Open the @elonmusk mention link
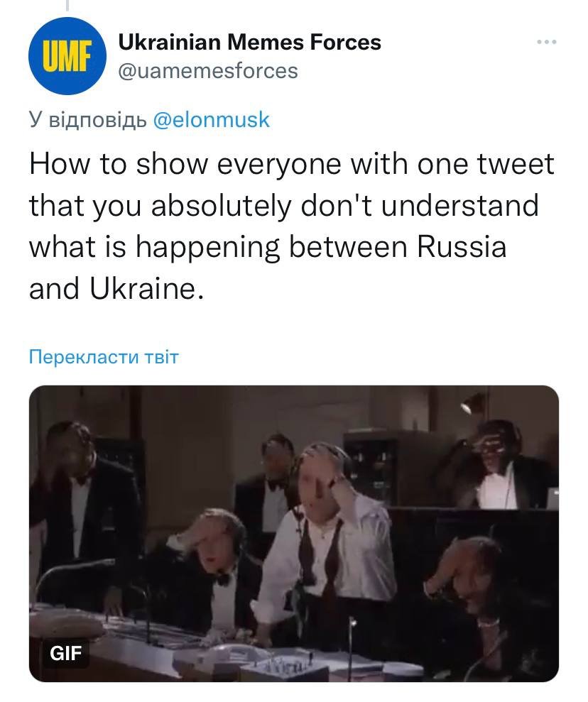 point(212,119)
